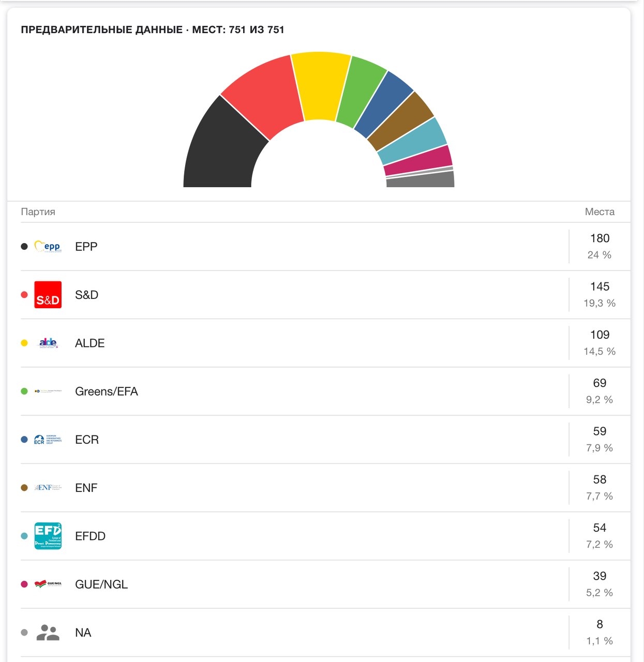Open the GUE/NGL party name
644x662 pixels.
coord(101,584)
